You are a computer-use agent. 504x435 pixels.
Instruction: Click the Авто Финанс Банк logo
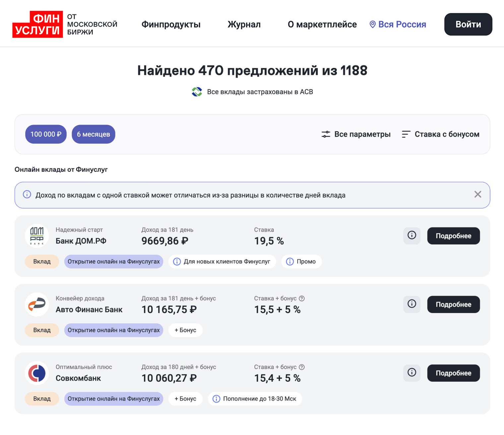coord(37,304)
